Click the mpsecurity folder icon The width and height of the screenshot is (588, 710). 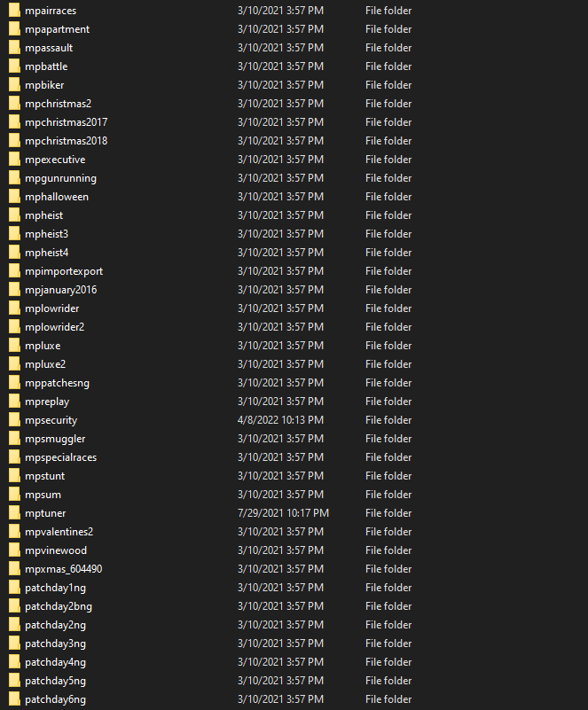pos(14,420)
